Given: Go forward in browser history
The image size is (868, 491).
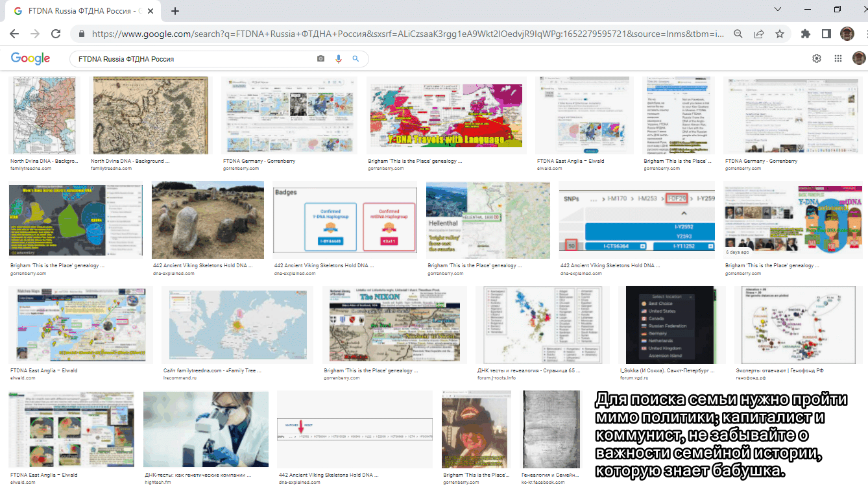Looking at the screenshot, I should (35, 34).
